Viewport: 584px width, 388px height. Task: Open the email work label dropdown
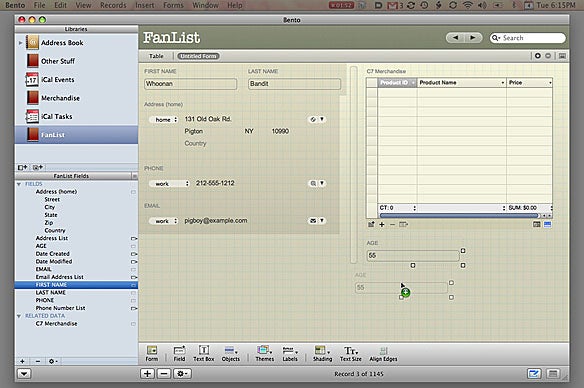[164, 221]
